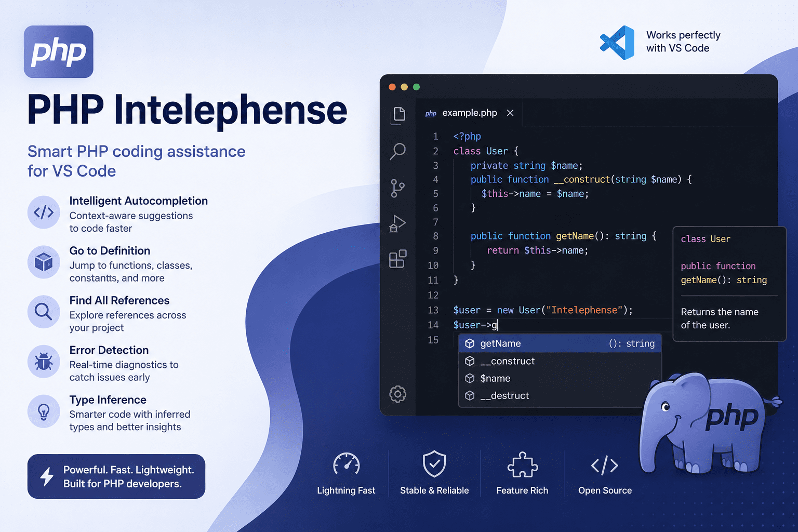
Task: Click 'return $this->name;' code line
Action: 537,250
